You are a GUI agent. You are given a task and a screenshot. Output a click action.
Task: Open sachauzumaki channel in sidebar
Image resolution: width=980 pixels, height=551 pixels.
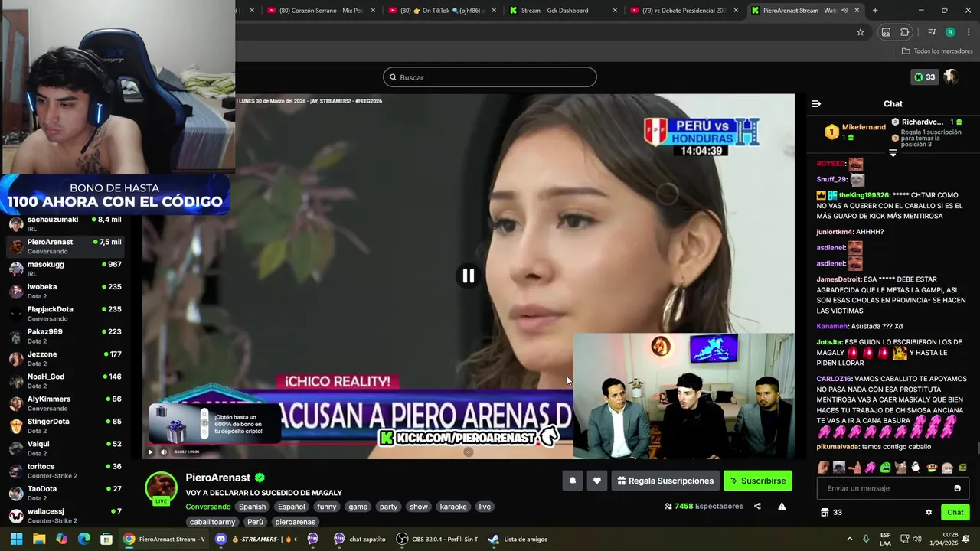click(x=65, y=223)
